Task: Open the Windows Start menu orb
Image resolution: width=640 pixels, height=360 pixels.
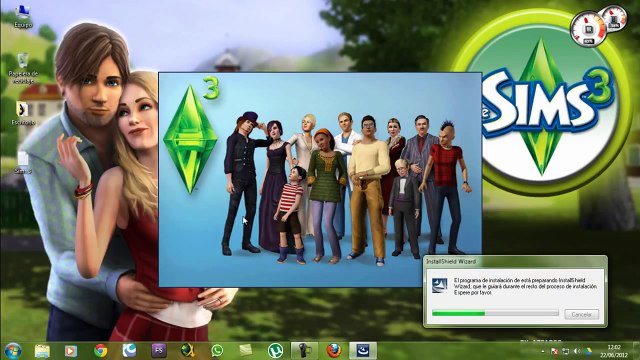Action: click(13, 351)
